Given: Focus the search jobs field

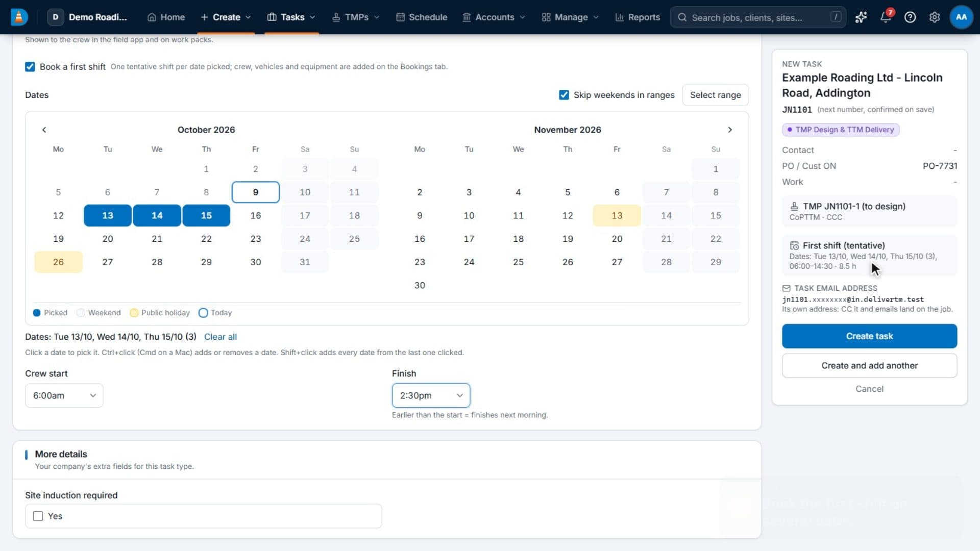Looking at the screenshot, I should [x=758, y=17].
